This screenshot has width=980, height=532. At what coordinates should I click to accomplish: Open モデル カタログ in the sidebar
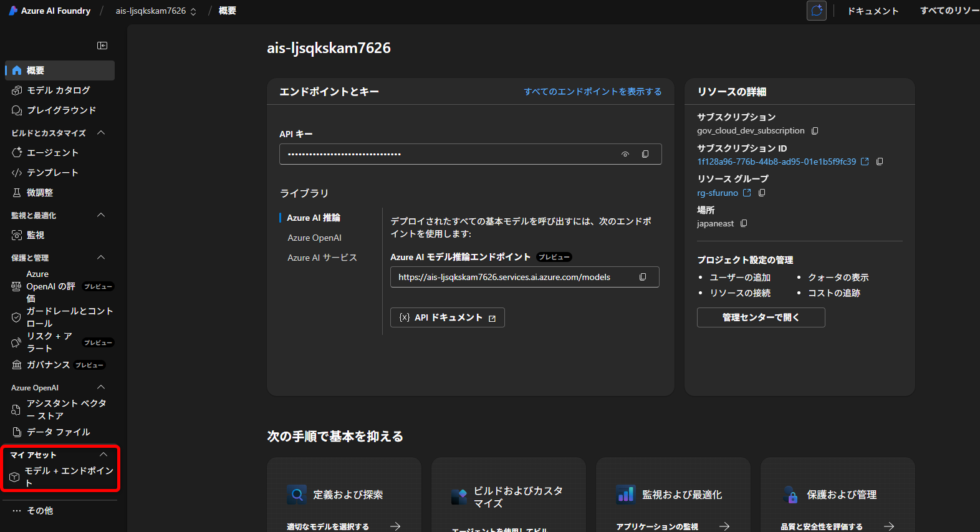pos(60,90)
